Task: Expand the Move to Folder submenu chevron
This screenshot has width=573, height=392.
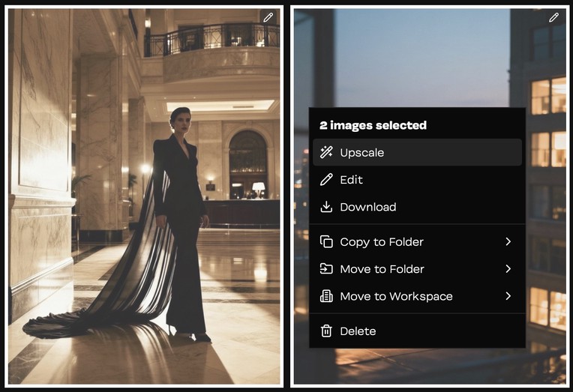Action: point(508,269)
